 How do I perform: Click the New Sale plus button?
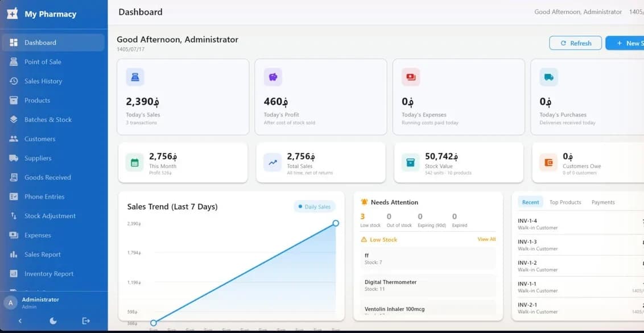coord(625,43)
